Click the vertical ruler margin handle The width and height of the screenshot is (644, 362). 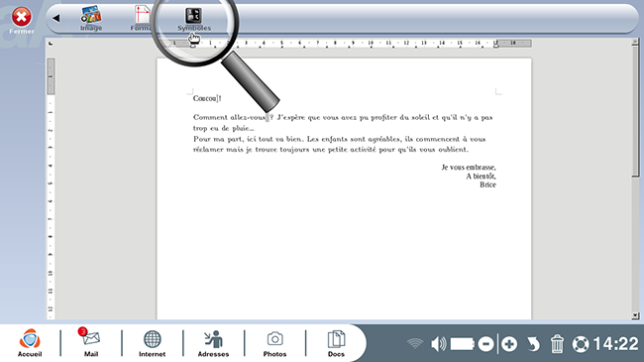51,76
